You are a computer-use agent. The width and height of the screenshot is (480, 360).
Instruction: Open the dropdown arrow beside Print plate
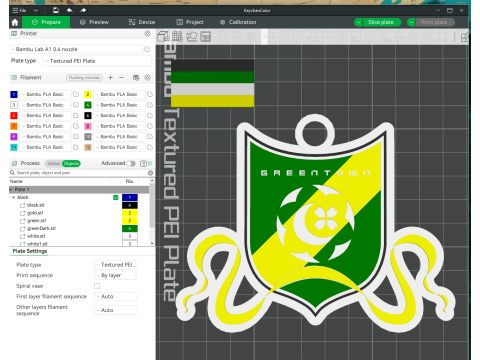(411, 22)
